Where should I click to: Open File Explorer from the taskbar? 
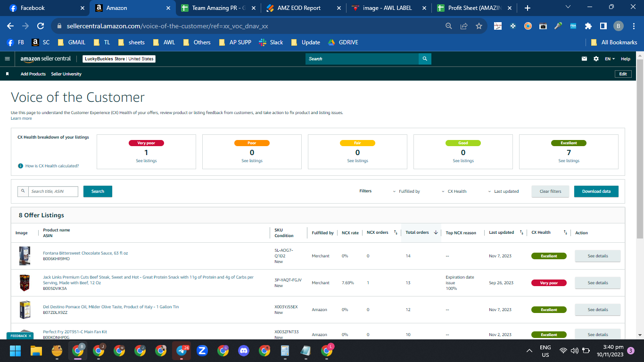[36, 351]
